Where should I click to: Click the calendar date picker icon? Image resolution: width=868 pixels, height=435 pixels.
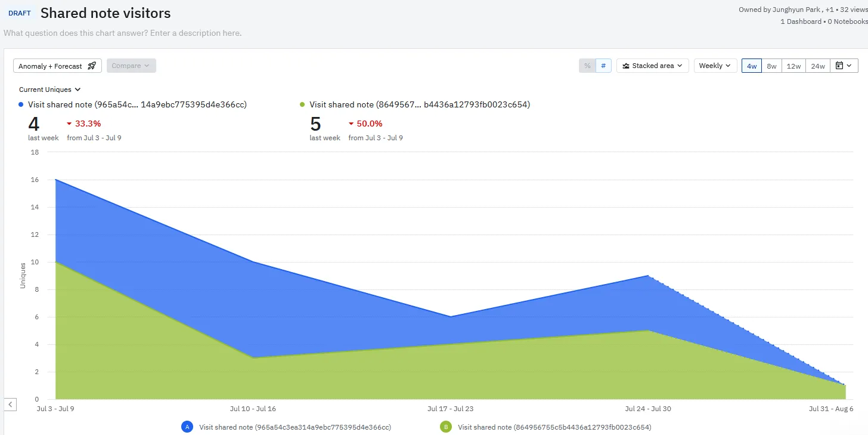pyautogui.click(x=839, y=66)
